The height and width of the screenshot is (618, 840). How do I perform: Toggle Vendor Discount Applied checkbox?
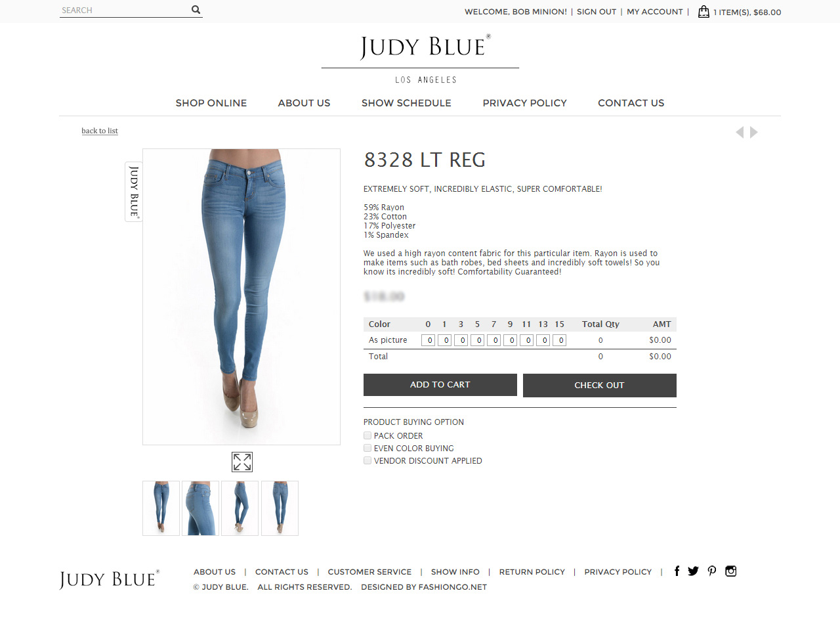[367, 460]
